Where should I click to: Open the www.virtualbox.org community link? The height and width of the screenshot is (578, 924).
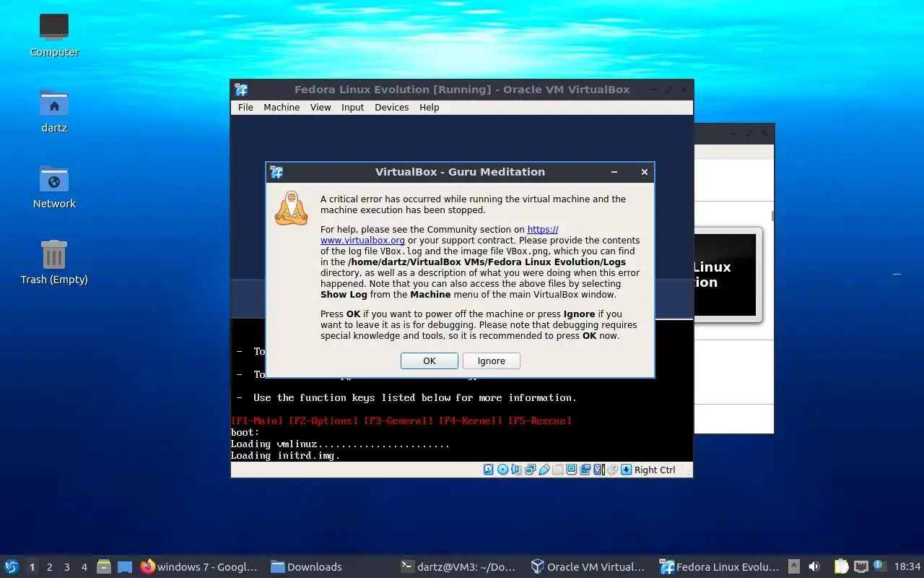pos(362,241)
